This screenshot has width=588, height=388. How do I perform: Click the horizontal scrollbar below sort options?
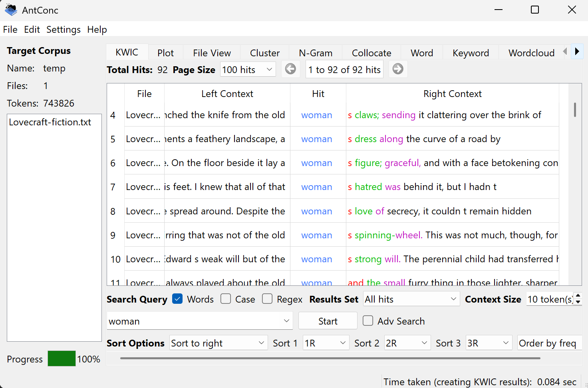tap(330, 358)
